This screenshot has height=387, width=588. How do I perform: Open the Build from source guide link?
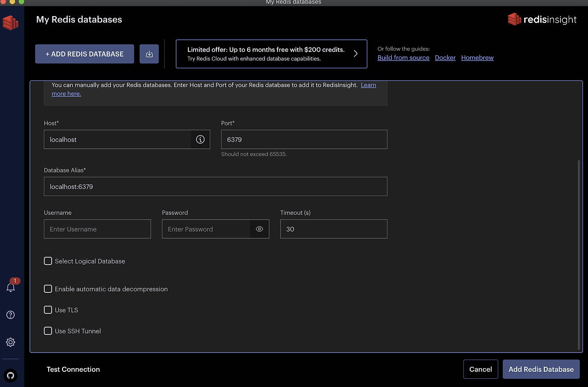(403, 57)
